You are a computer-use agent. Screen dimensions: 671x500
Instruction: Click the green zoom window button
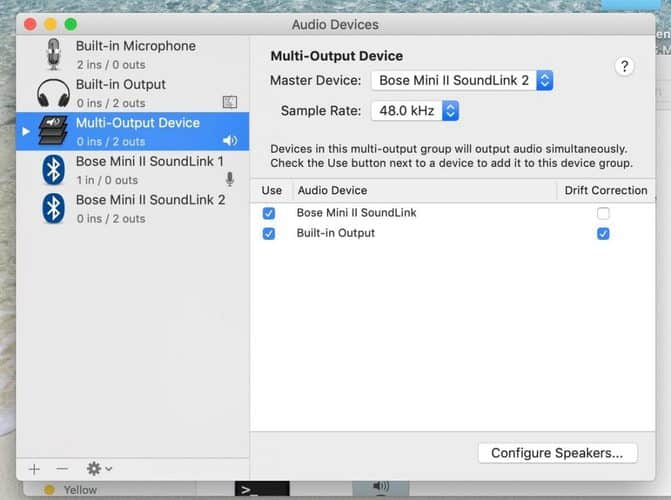[71, 24]
